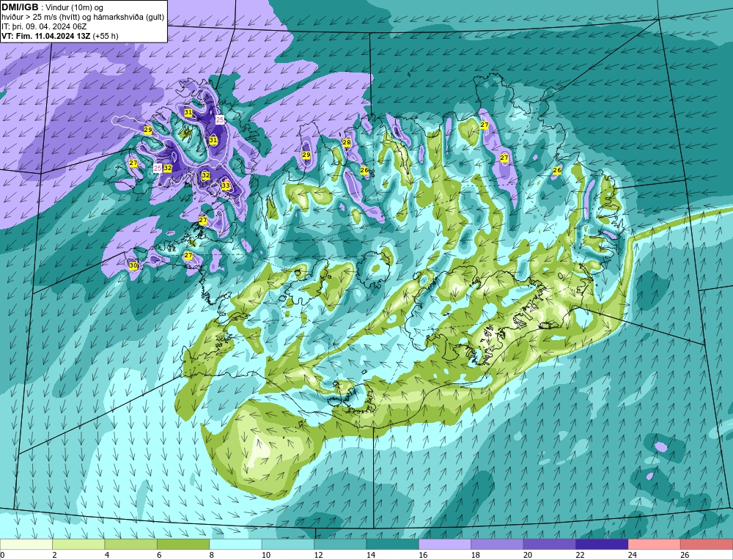Click the legend tick label '12'
733x560 pixels.
click(318, 555)
